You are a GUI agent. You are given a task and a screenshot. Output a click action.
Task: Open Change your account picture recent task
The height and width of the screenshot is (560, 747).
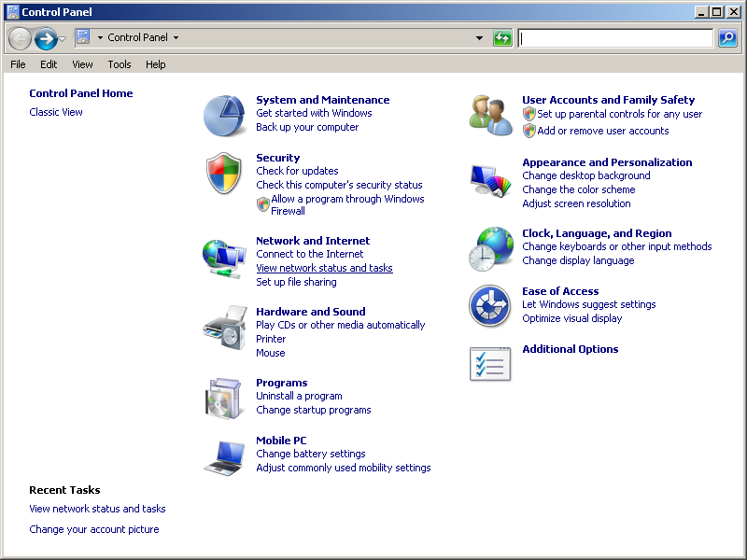pyautogui.click(x=94, y=529)
